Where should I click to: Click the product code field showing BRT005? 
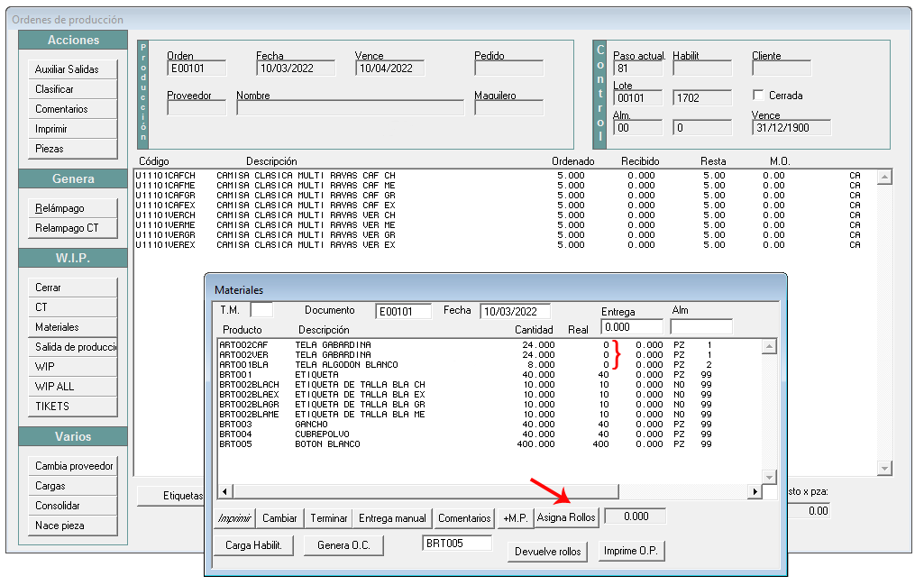pyautogui.click(x=457, y=544)
